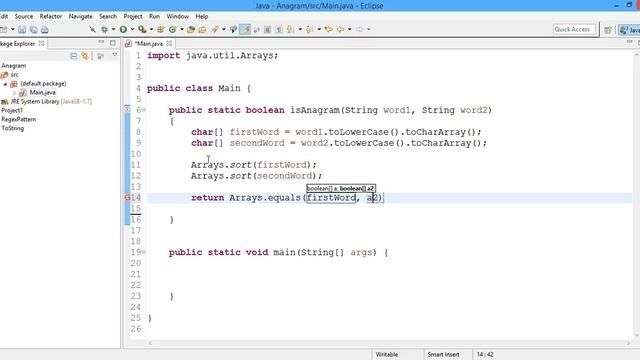Click the a2 placeholder argument
640x360 pixels.
point(373,198)
